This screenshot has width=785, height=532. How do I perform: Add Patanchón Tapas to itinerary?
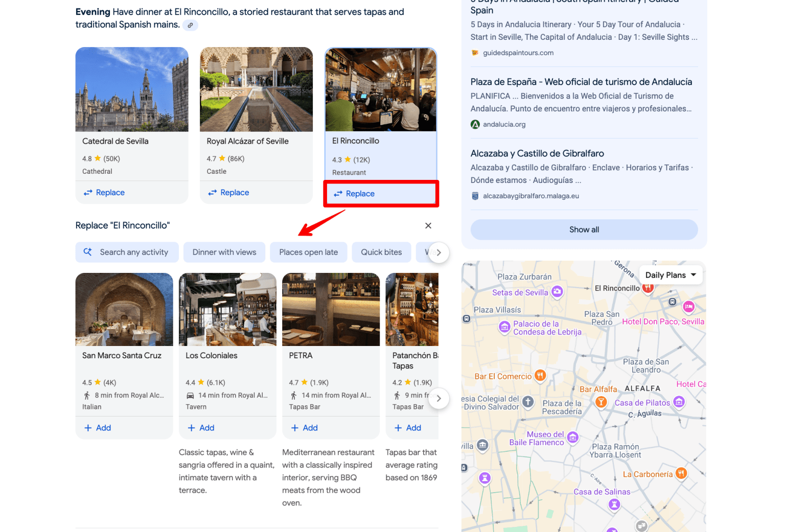[408, 428]
